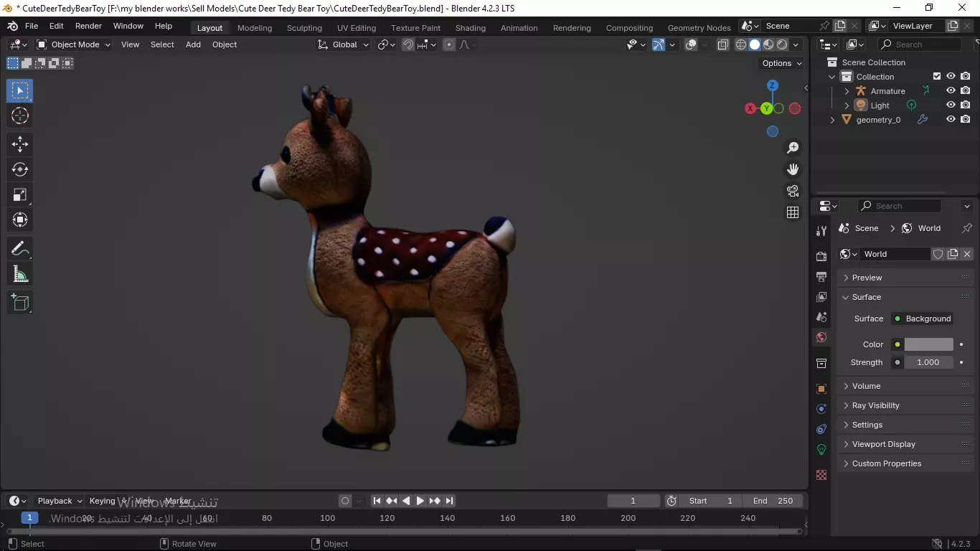Open the Render menu
980x551 pixels.
coord(88,26)
